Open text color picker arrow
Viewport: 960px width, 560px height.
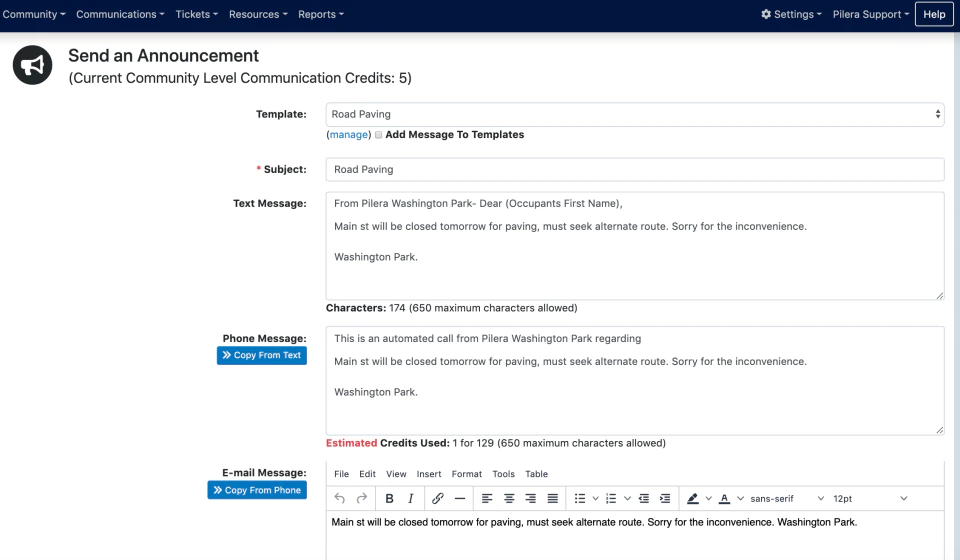pyautogui.click(x=740, y=499)
